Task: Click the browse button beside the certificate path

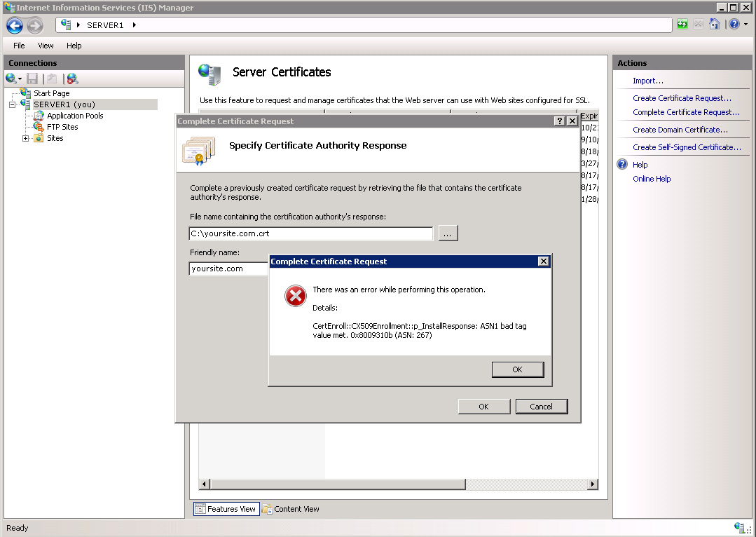Action: [x=448, y=233]
